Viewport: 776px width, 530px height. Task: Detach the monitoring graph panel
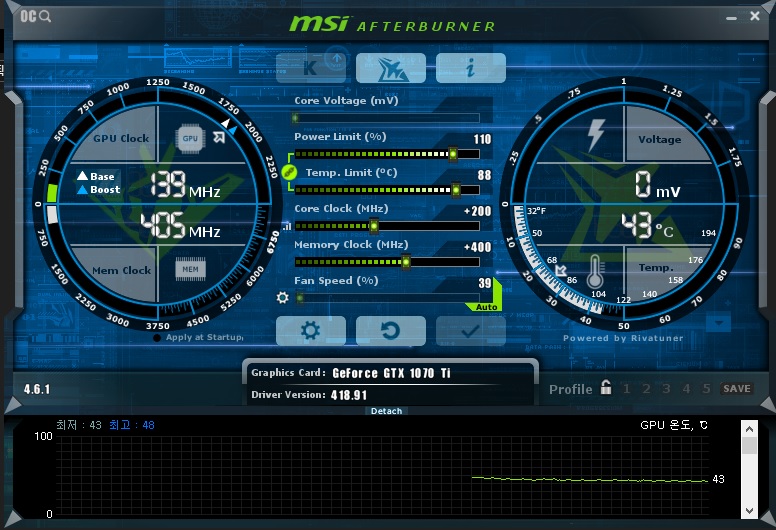387,411
